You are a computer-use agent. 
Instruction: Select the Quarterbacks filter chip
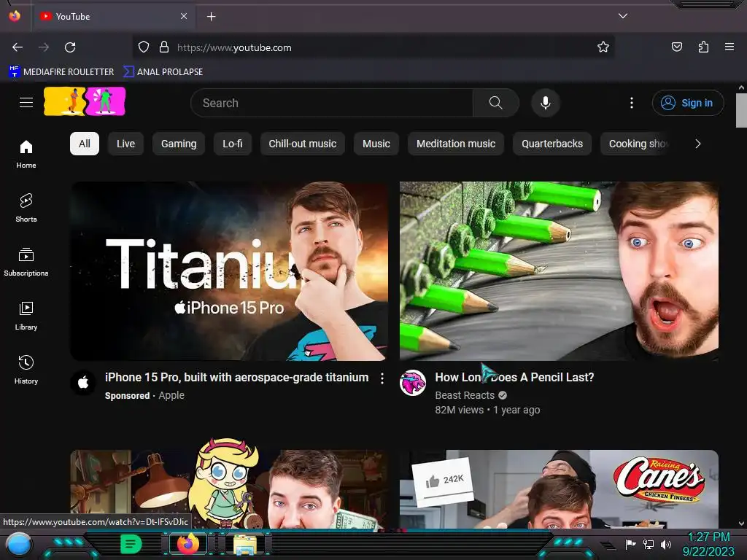pyautogui.click(x=552, y=144)
